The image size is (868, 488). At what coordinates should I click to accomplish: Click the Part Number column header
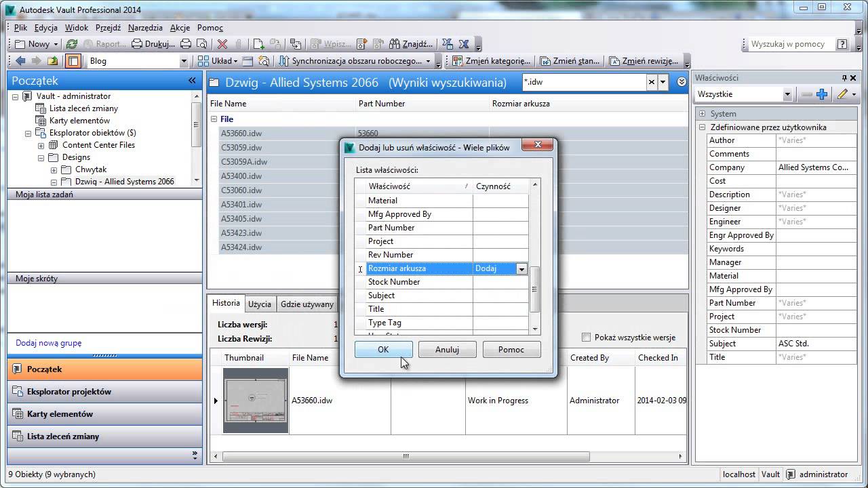(423, 104)
